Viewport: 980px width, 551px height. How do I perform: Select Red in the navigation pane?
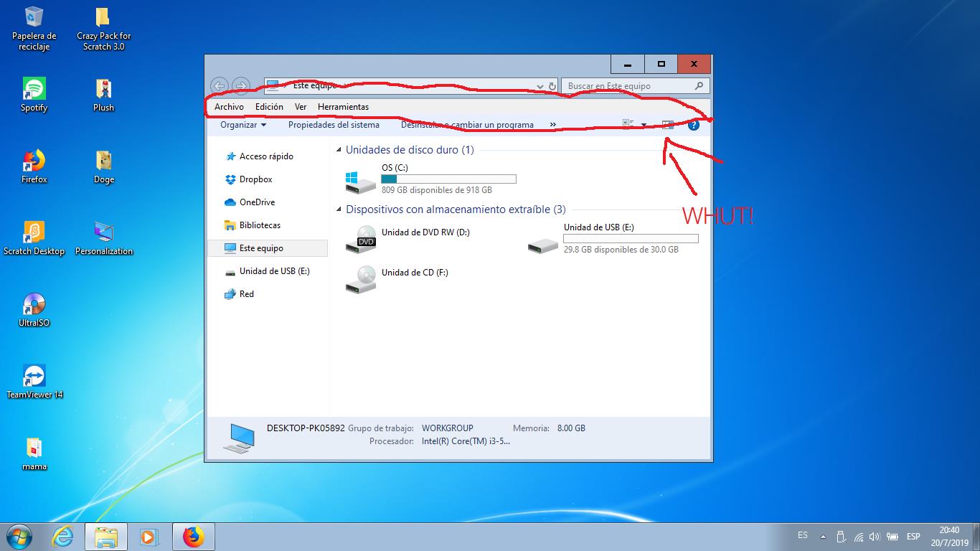point(246,294)
